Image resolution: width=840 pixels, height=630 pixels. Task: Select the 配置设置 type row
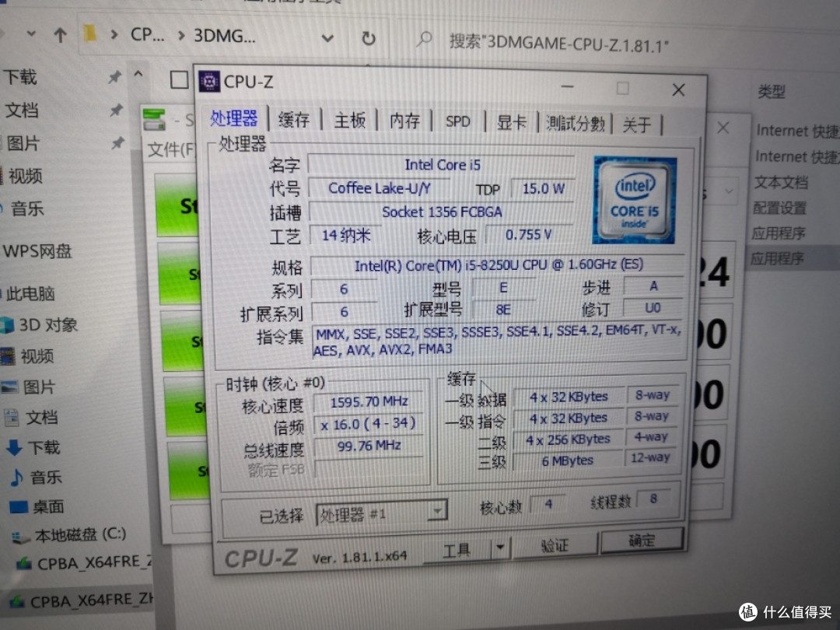coord(779,208)
